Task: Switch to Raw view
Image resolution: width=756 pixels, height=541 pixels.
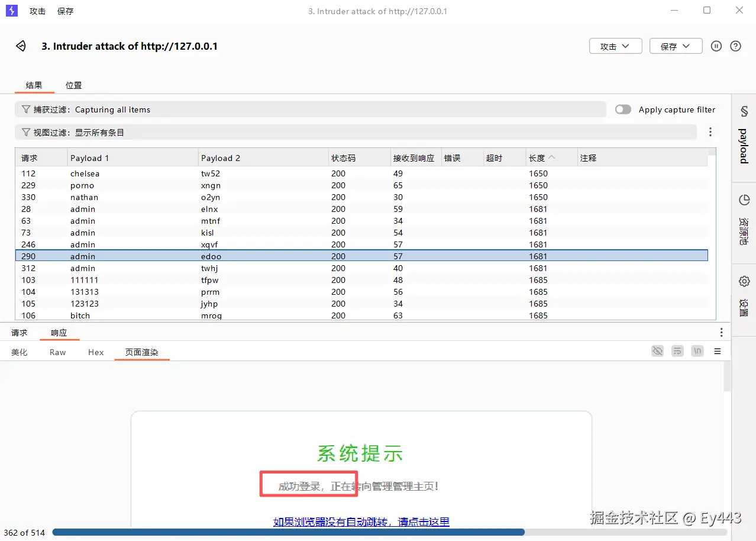Action: pos(58,352)
